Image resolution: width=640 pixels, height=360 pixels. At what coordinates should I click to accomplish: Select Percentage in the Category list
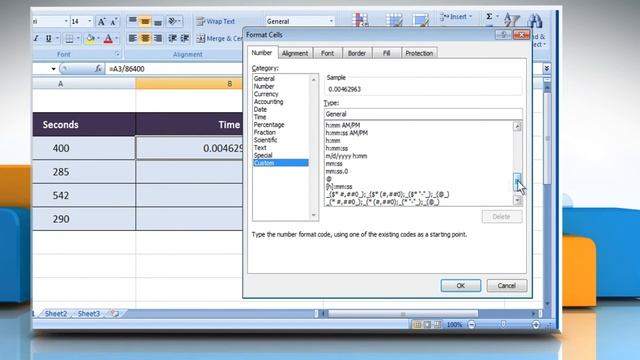pos(269,124)
